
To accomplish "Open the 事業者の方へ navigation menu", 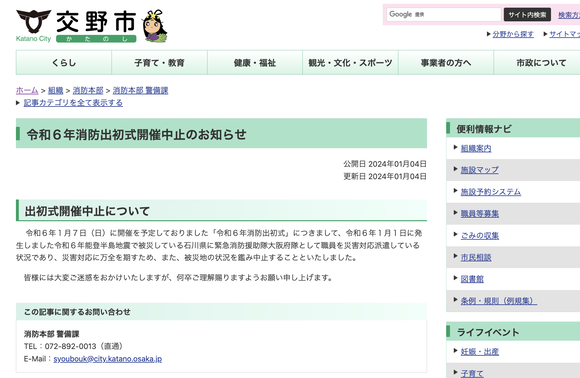I will 446,63.
